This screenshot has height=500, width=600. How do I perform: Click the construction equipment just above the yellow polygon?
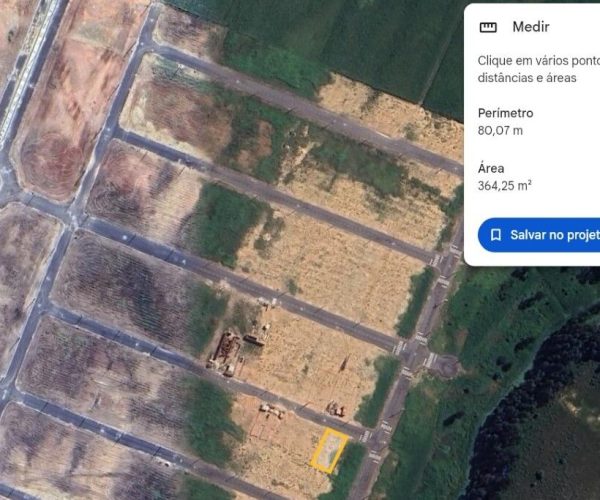(x=335, y=409)
